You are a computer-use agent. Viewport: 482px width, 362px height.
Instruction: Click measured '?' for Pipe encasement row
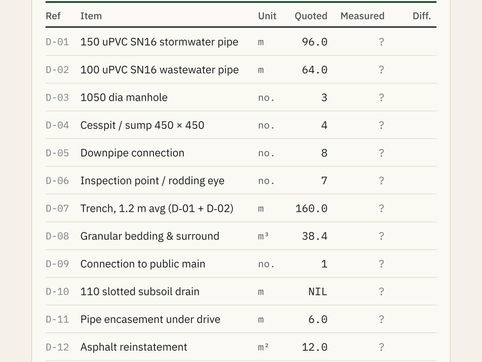point(381,319)
